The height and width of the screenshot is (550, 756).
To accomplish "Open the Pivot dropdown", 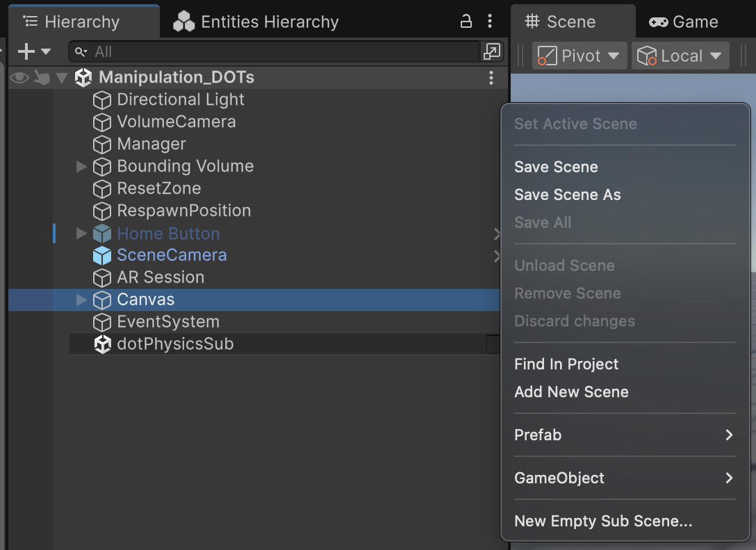I will [x=579, y=56].
